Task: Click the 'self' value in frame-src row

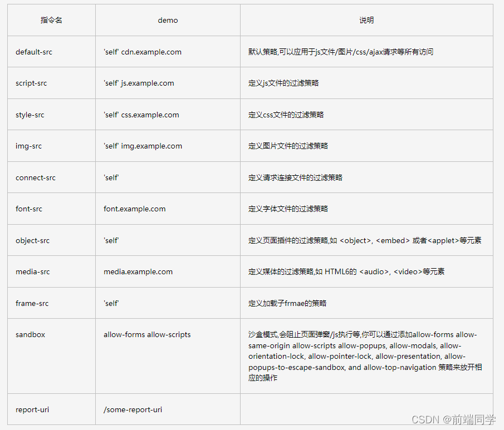Action: [x=111, y=304]
